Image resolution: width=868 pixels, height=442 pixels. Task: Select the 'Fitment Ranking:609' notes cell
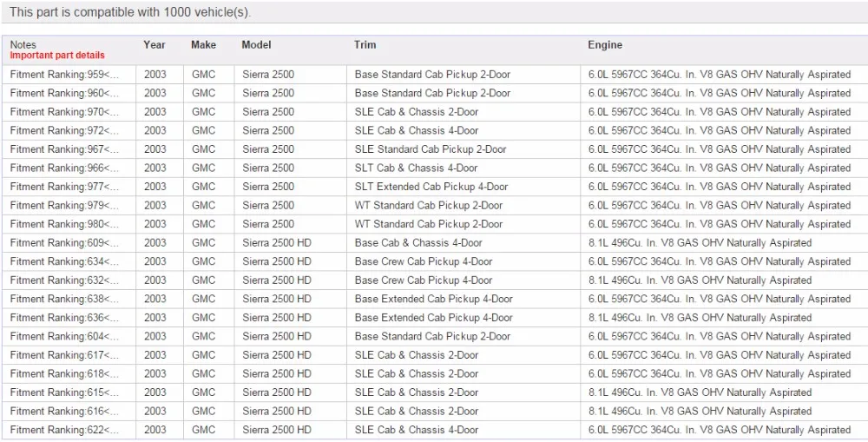(x=69, y=243)
